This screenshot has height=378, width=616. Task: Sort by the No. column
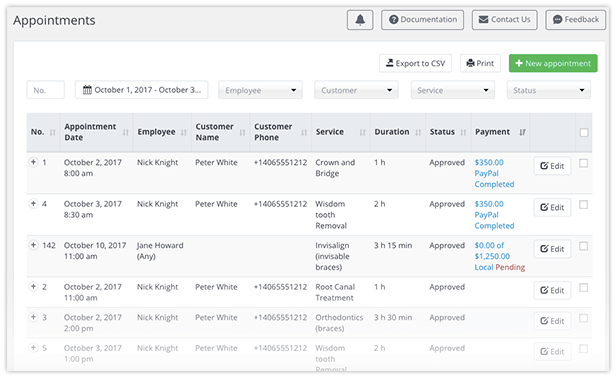pos(43,132)
